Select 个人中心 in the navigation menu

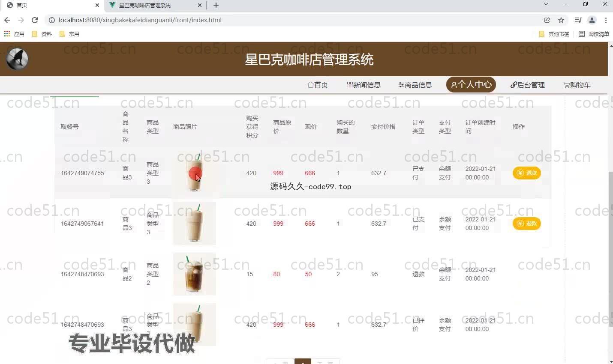[x=471, y=84]
